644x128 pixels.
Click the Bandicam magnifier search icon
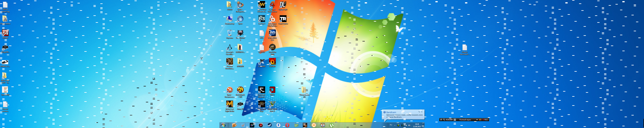click(x=444, y=120)
